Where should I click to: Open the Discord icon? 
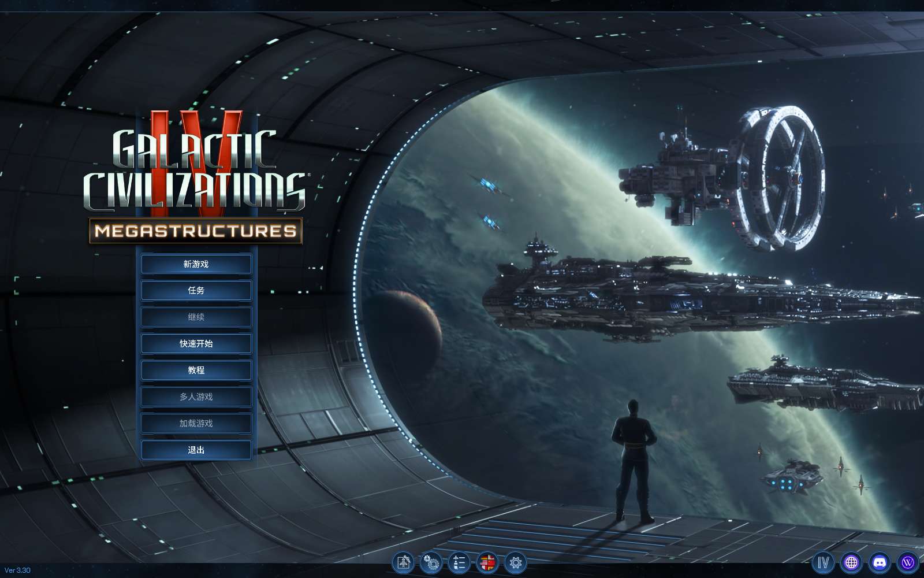[880, 562]
